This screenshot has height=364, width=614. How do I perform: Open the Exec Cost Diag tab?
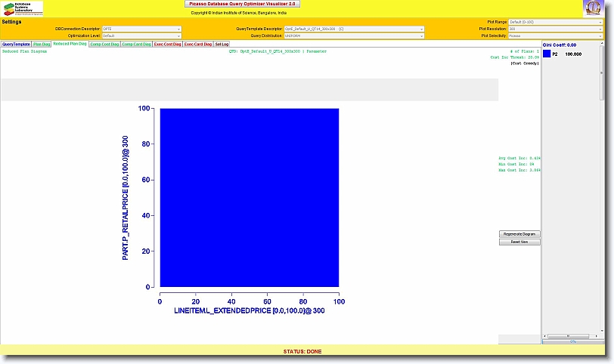[167, 45]
